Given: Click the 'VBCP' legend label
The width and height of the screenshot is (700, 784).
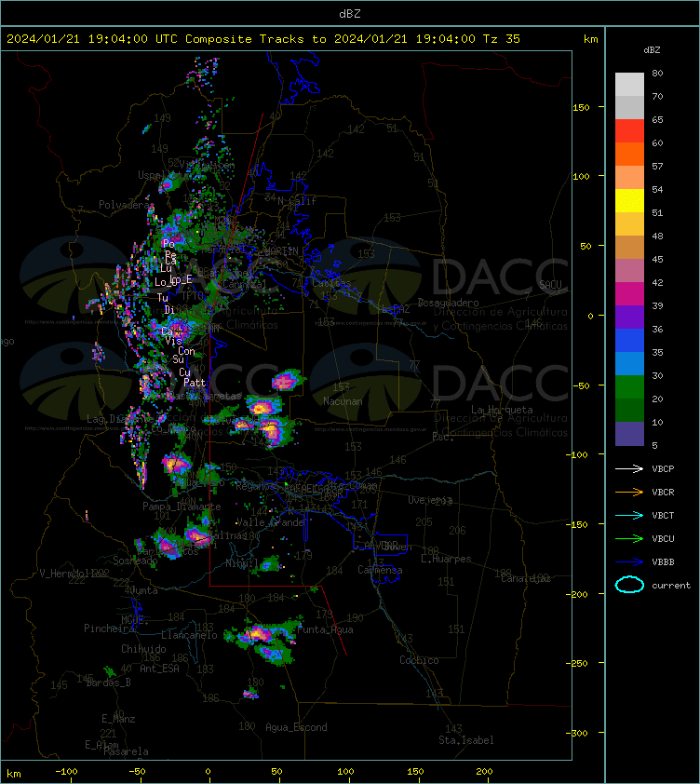Looking at the screenshot, I should tap(663, 469).
